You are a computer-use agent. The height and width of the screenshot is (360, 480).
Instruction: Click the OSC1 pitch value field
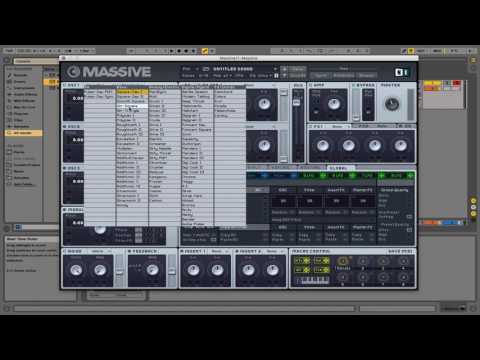coord(78,98)
